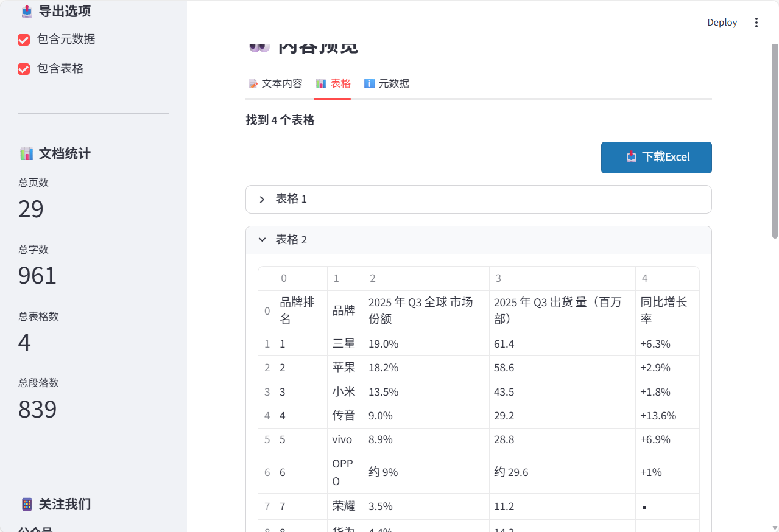
Task: Select the 表格 tab
Action: (333, 84)
